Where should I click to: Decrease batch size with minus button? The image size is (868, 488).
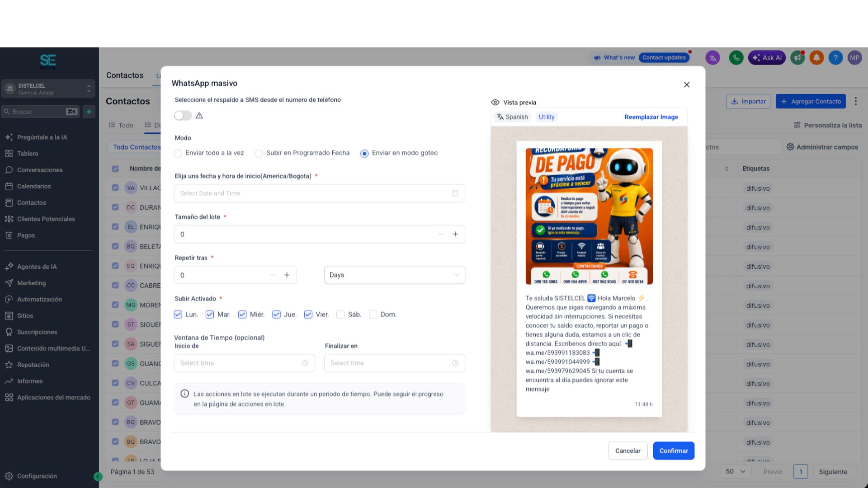point(441,234)
